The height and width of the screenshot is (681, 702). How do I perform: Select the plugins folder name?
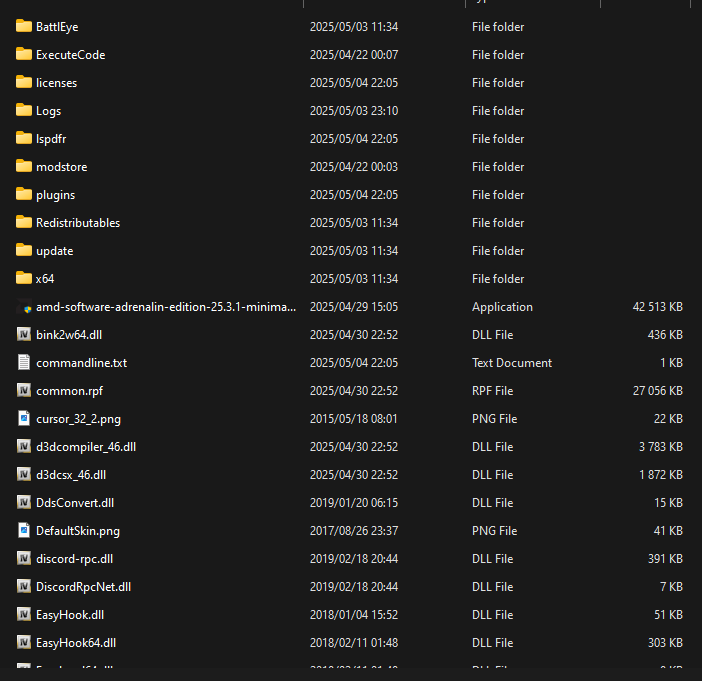tap(56, 195)
